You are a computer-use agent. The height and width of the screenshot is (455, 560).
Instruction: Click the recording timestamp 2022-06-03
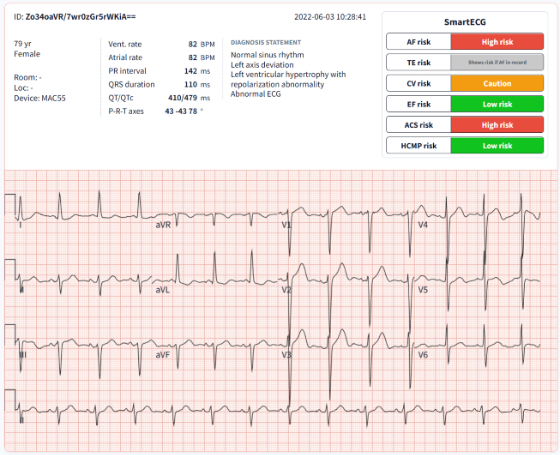pyautogui.click(x=330, y=17)
